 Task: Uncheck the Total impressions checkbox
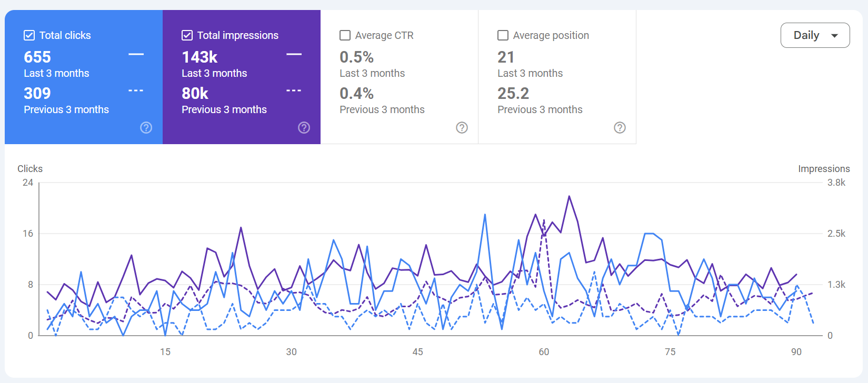(x=187, y=35)
